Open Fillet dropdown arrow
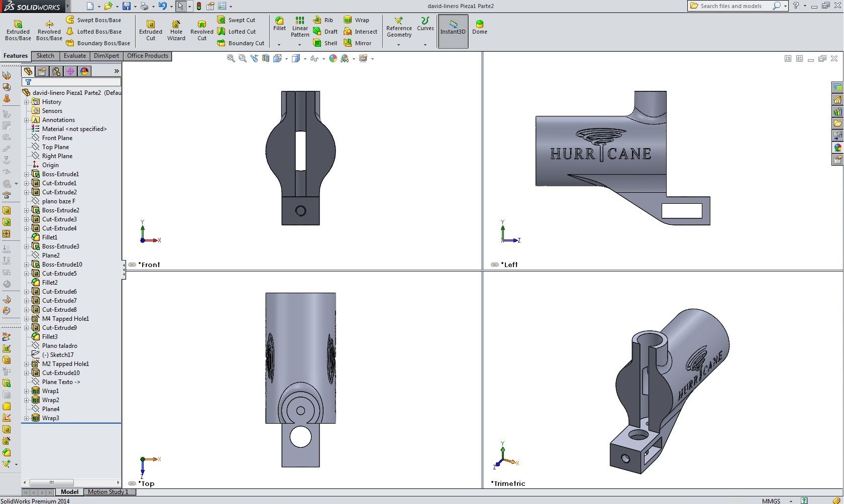 [279, 45]
